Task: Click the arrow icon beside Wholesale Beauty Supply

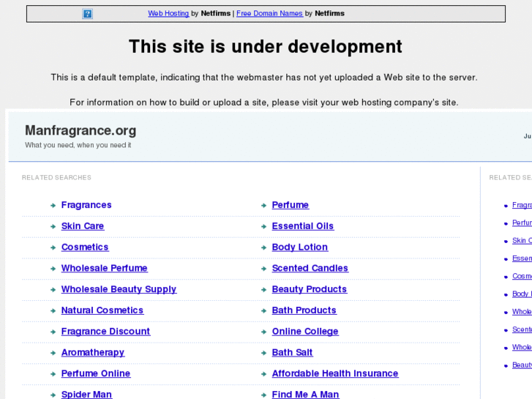Action: tap(53, 290)
